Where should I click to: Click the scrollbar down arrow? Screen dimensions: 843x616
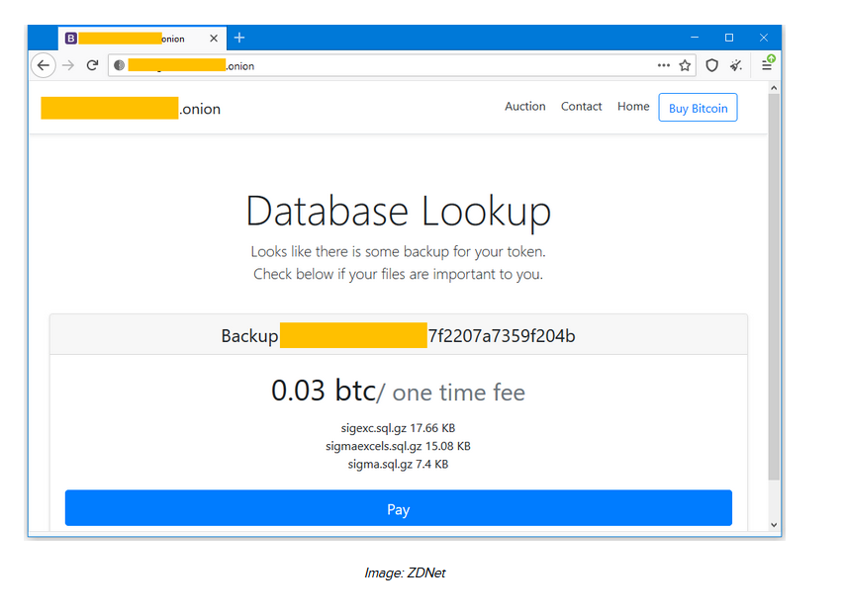click(x=774, y=525)
